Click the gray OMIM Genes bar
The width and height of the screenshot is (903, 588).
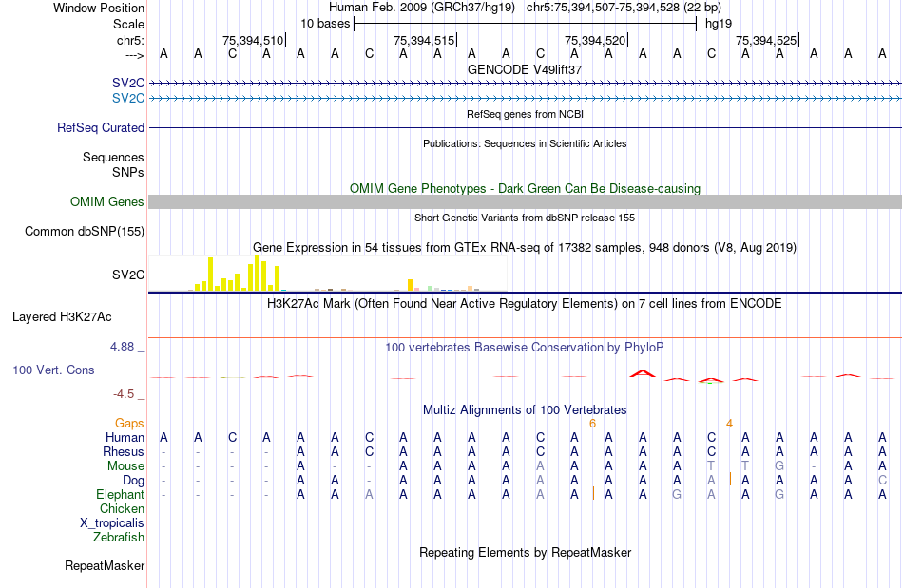pyautogui.click(x=525, y=201)
